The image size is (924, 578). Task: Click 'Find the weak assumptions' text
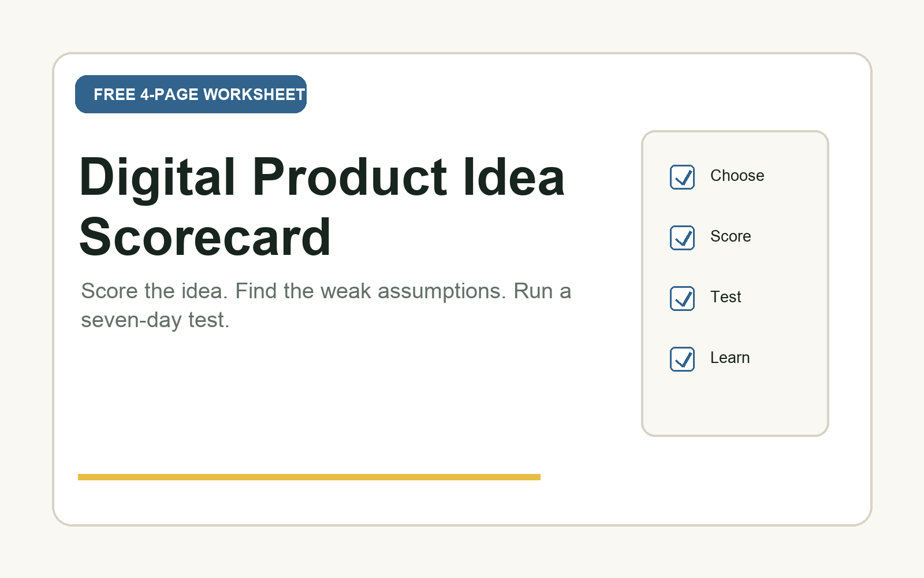pos(370,291)
